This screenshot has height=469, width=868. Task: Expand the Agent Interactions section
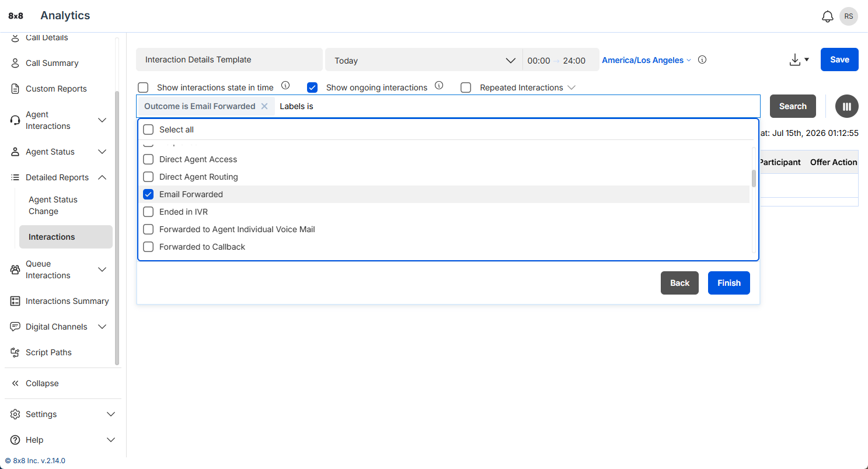[x=102, y=120]
